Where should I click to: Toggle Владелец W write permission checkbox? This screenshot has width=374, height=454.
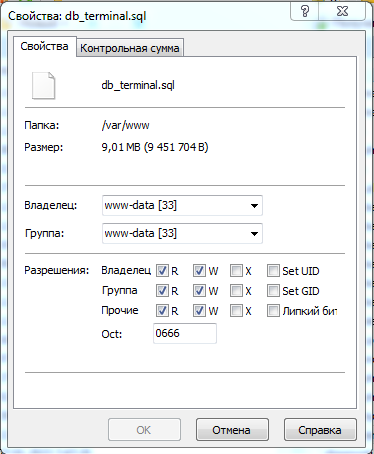click(199, 271)
